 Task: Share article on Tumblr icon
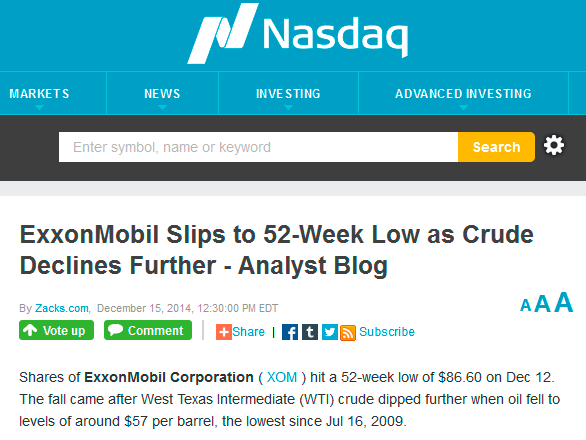[310, 332]
